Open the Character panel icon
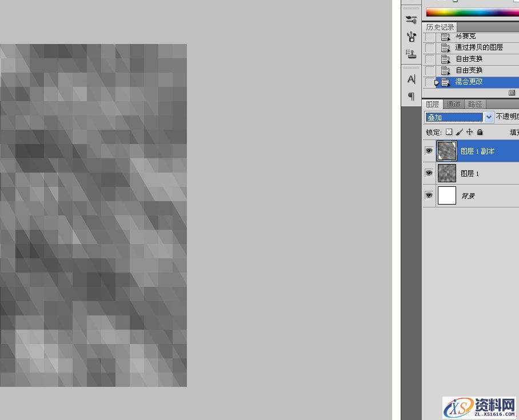 411,79
